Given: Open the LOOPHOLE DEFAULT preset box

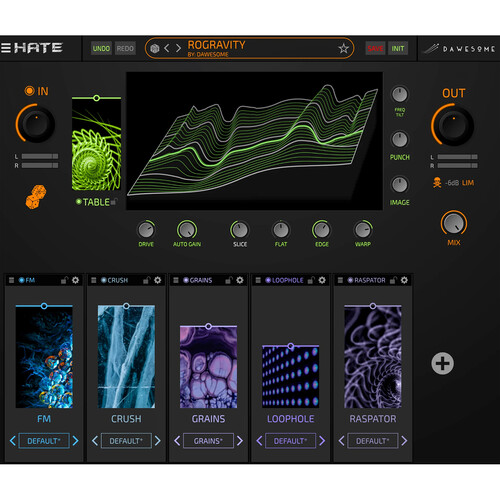Looking at the screenshot, I should coord(290,441).
